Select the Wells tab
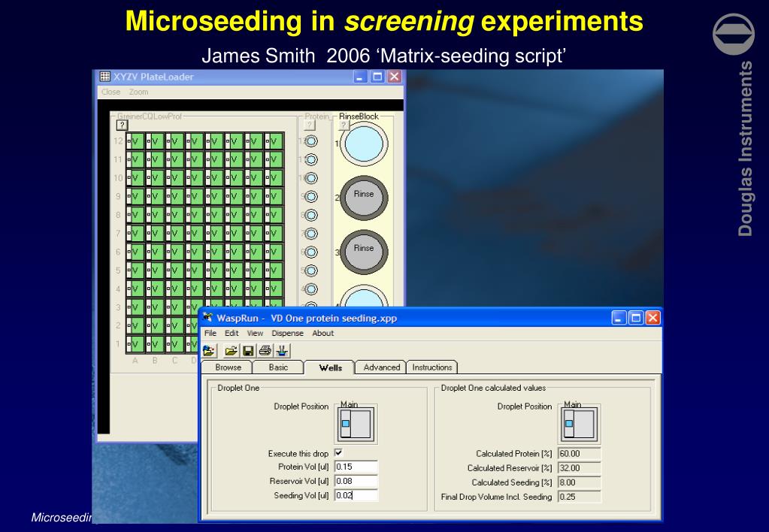 [x=330, y=367]
